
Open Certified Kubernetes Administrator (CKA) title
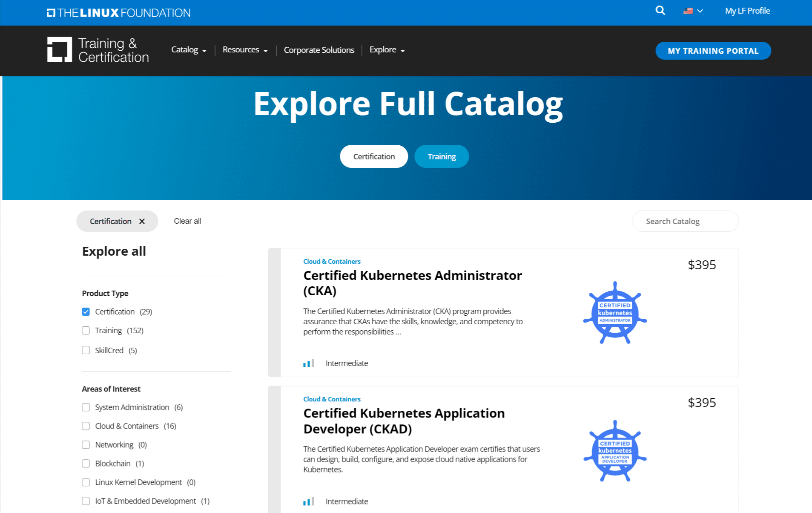click(413, 283)
